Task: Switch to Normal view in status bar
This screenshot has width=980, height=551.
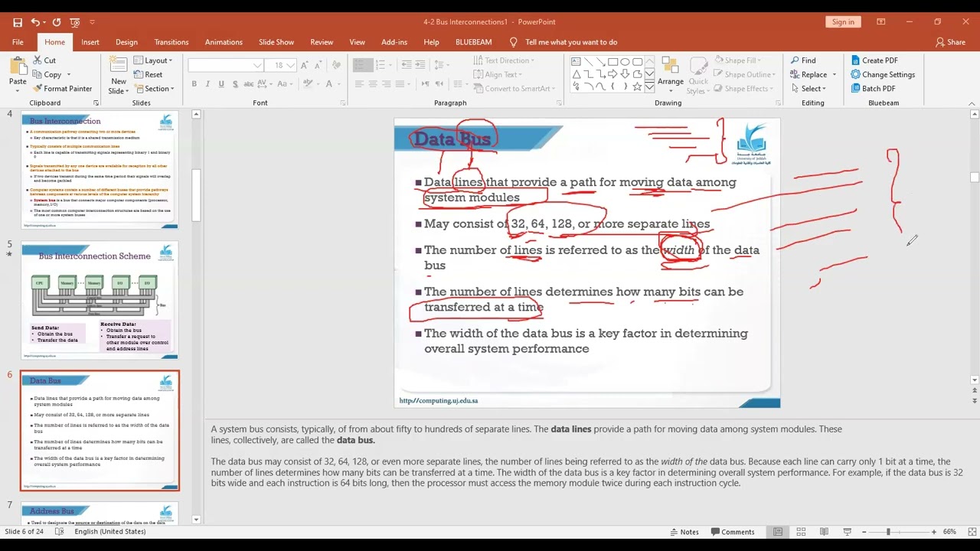Action: (778, 532)
